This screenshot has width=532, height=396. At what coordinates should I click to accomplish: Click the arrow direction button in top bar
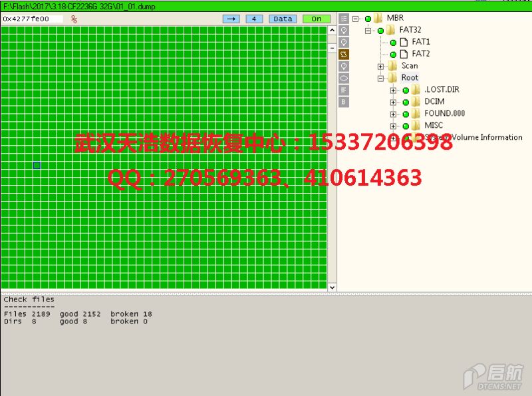pyautogui.click(x=231, y=19)
